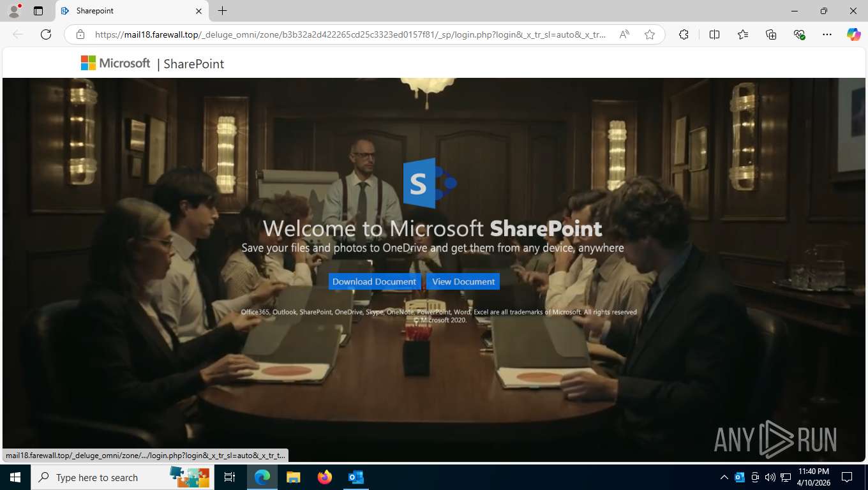The width and height of the screenshot is (868, 490).
Task: Open the View Document button
Action: point(463,281)
